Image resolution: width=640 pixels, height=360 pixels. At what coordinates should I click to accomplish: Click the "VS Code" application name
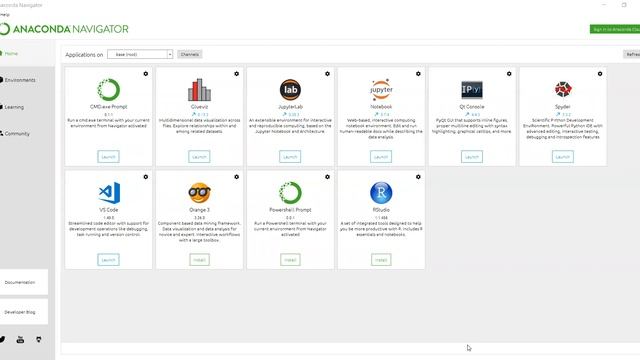pos(109,210)
